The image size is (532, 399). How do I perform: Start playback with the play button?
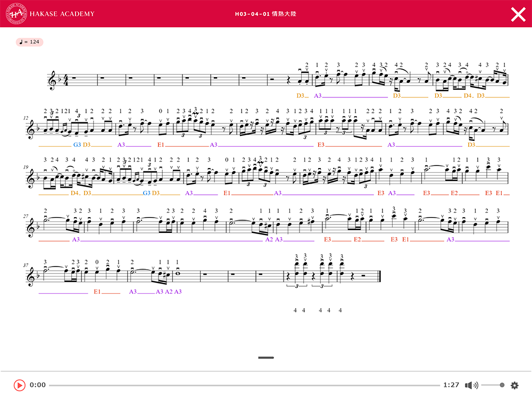pyautogui.click(x=19, y=385)
